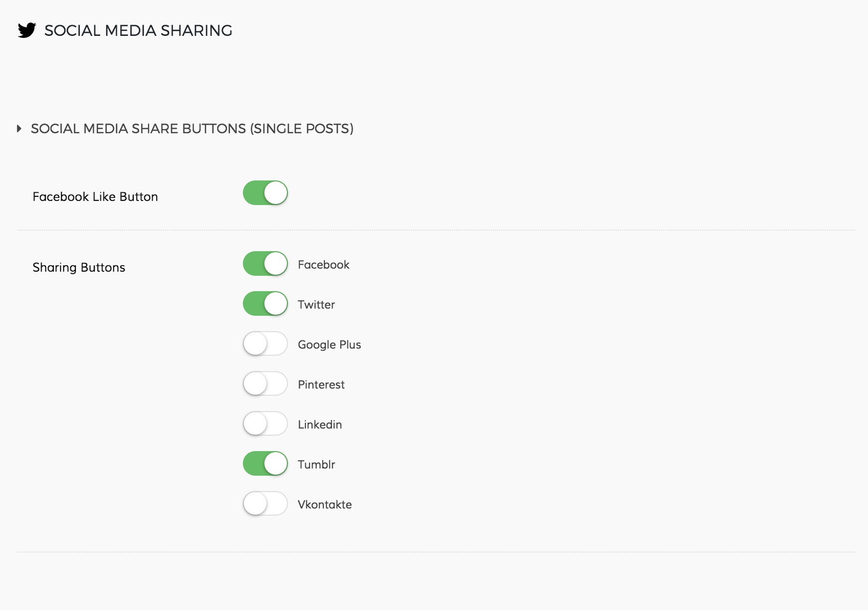Click the Twitter bird icon in header
The width and height of the screenshot is (868, 610).
click(x=27, y=30)
